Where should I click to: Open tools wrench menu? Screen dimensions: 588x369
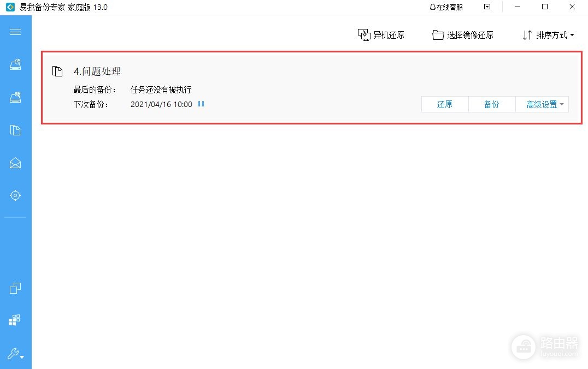coord(16,354)
